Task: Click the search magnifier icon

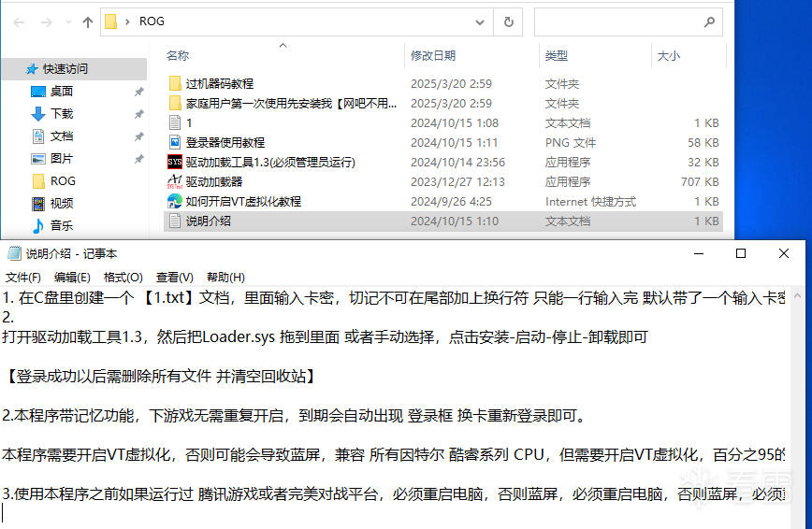Action: (x=709, y=21)
